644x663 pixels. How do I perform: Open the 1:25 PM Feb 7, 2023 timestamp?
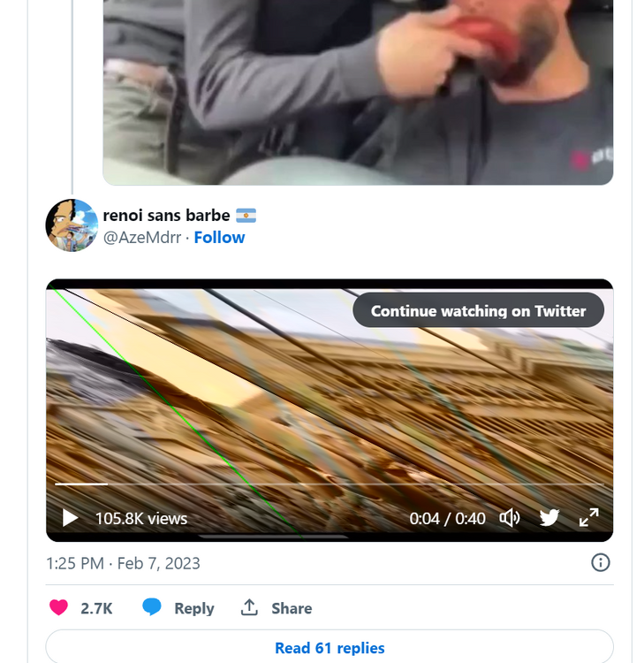(123, 563)
